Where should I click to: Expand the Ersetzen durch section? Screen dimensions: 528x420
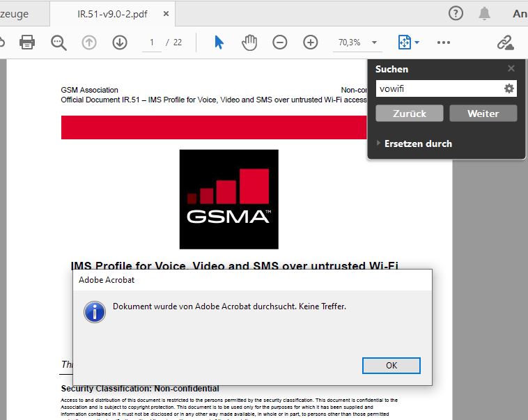[414, 143]
